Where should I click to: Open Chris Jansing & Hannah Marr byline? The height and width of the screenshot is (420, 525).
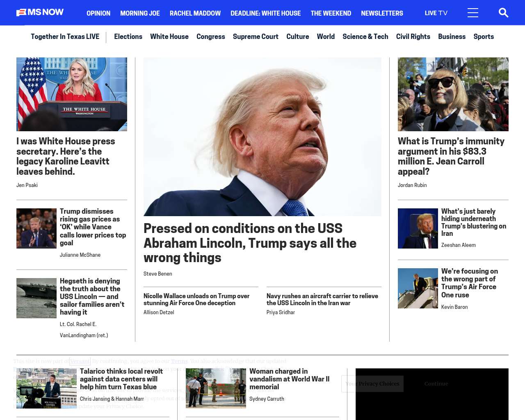click(x=112, y=399)
